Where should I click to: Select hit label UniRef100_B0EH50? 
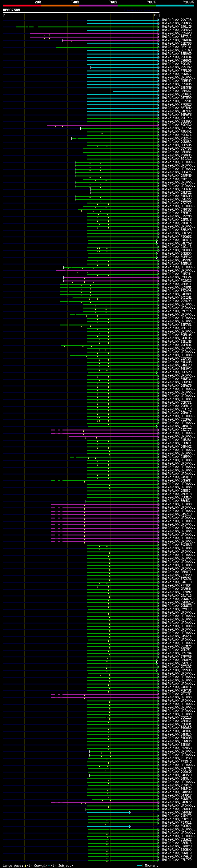pos(177,253)
